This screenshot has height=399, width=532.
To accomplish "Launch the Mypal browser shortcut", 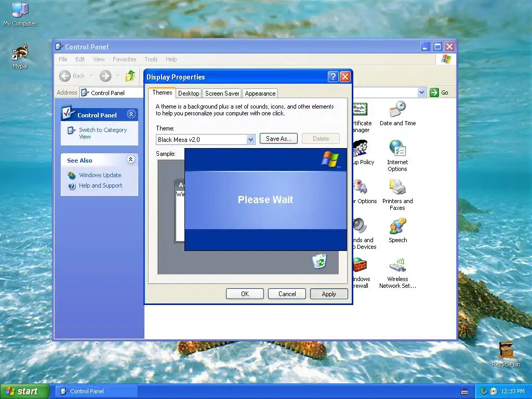I will point(20,57).
